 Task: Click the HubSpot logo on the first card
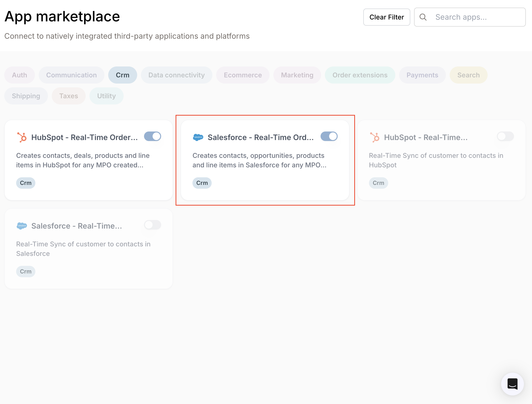[22, 137]
